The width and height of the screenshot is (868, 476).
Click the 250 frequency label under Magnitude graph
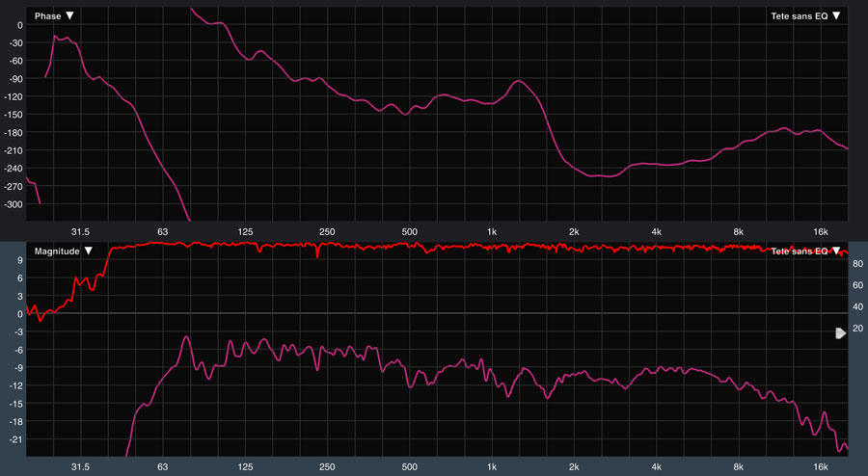coord(327,467)
